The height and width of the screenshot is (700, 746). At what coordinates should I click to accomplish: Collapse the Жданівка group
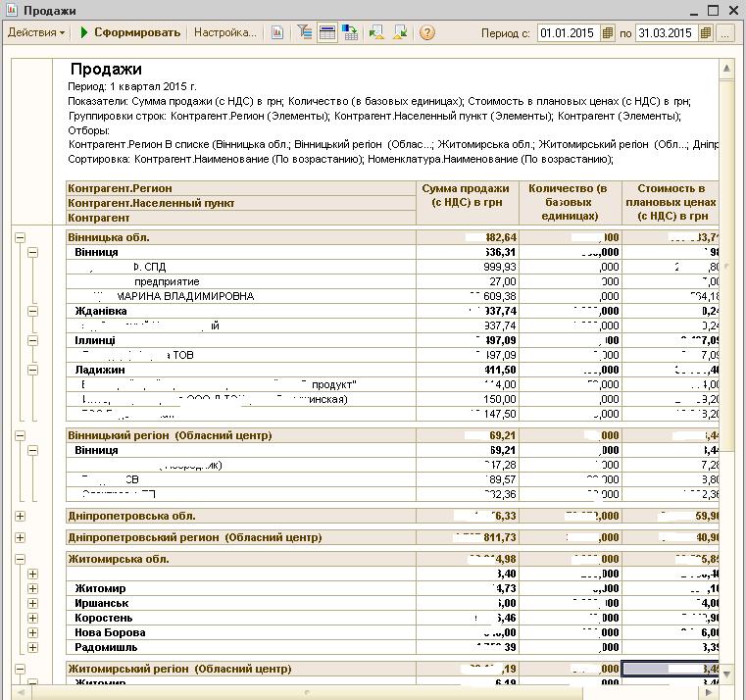[32, 311]
